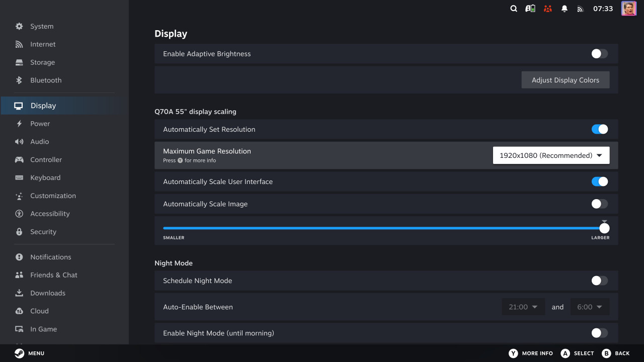Open Friends & Chat settings

pyautogui.click(x=64, y=275)
